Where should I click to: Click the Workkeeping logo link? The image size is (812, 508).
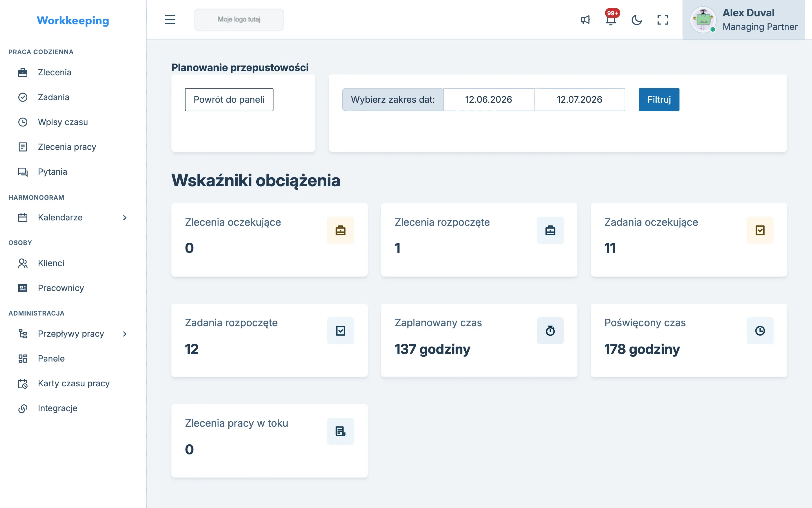pos(73,21)
